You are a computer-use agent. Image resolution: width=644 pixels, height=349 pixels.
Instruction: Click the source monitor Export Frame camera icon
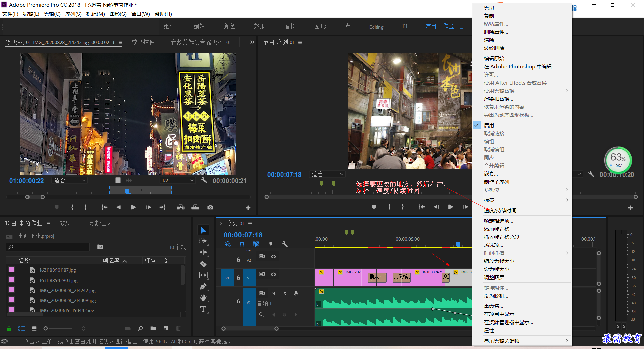(x=210, y=207)
